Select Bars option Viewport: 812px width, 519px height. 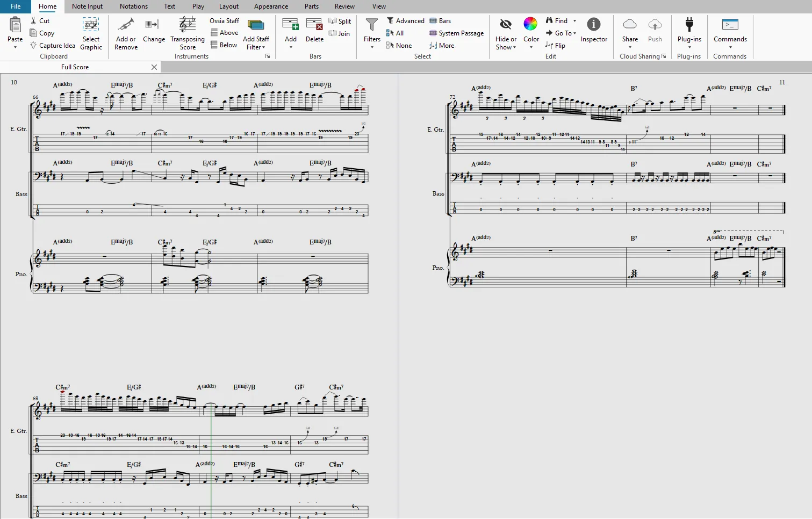coord(440,21)
